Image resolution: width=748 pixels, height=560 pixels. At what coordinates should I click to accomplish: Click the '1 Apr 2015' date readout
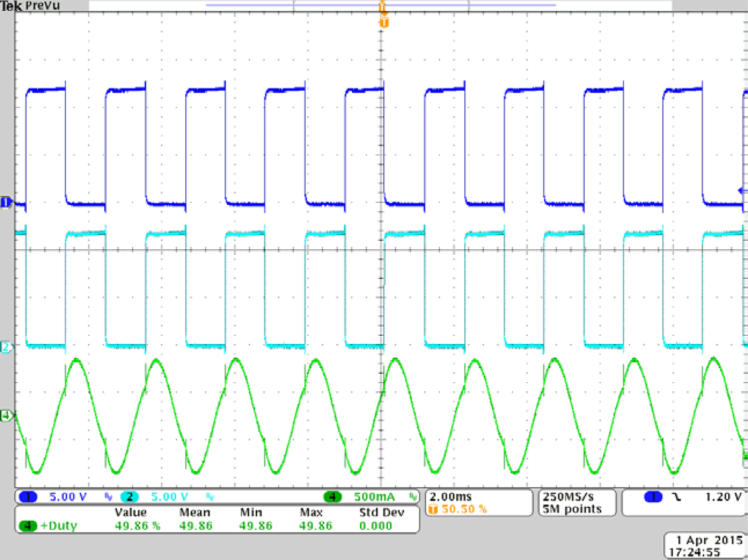click(x=709, y=540)
